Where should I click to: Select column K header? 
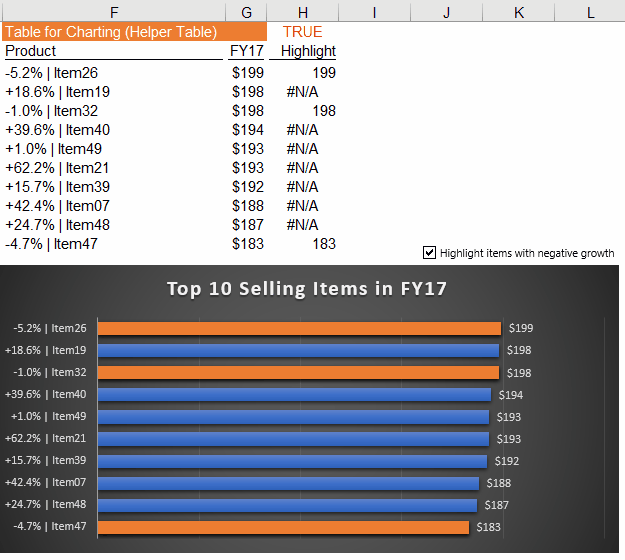pos(519,11)
